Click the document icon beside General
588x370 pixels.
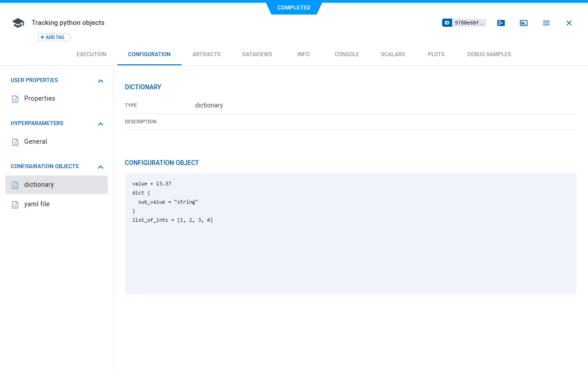coord(14,141)
